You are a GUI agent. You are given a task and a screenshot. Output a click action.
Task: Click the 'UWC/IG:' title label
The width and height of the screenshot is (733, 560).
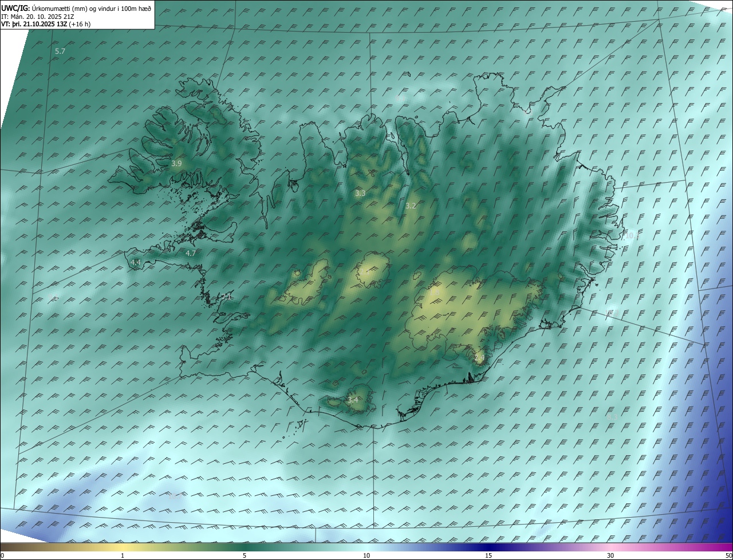(x=15, y=9)
